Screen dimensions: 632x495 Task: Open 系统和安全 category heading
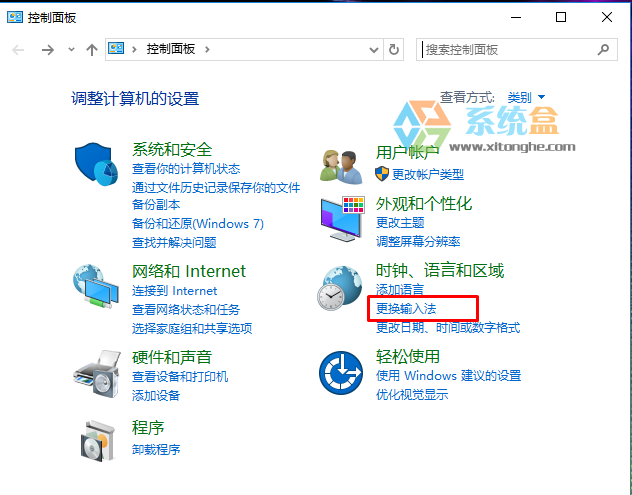[x=172, y=150]
